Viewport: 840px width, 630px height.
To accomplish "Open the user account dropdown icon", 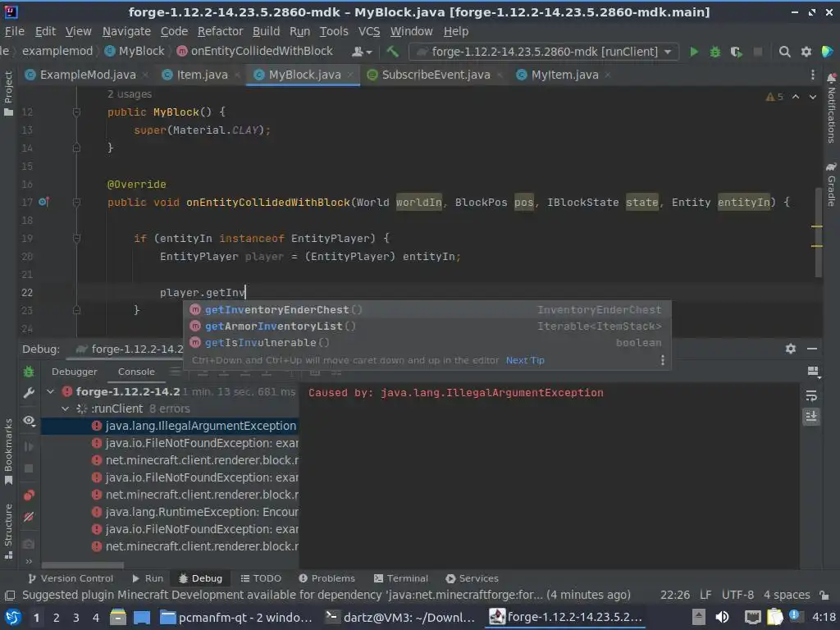I will point(362,52).
